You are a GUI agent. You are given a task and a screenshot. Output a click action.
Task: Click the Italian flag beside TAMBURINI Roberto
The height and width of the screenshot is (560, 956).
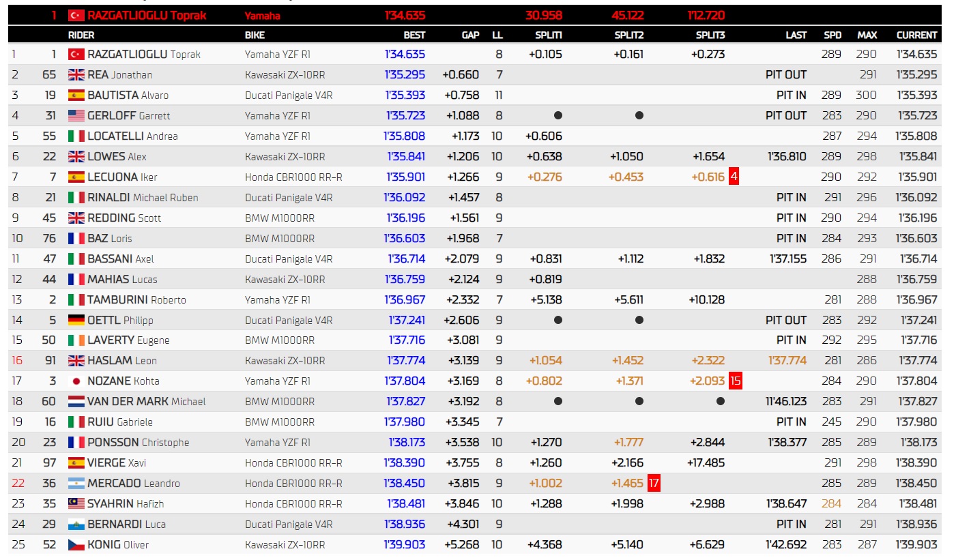click(x=76, y=299)
